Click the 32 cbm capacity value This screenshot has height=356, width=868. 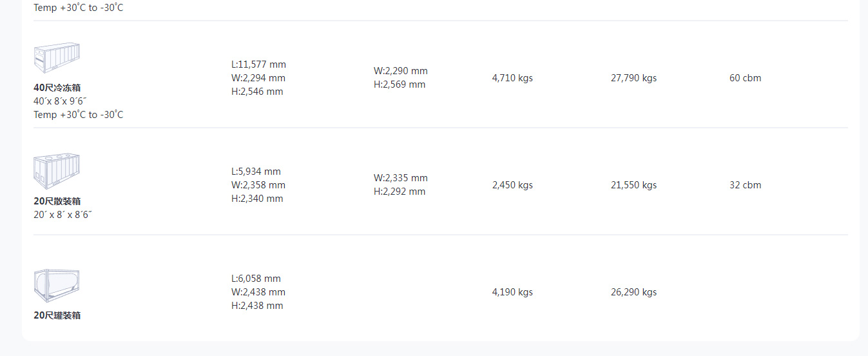point(745,185)
